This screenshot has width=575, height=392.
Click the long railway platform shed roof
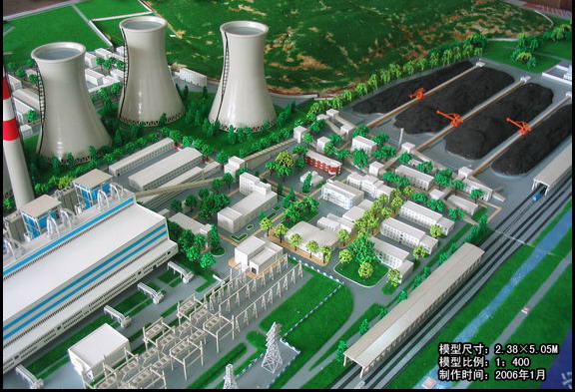(413, 307)
